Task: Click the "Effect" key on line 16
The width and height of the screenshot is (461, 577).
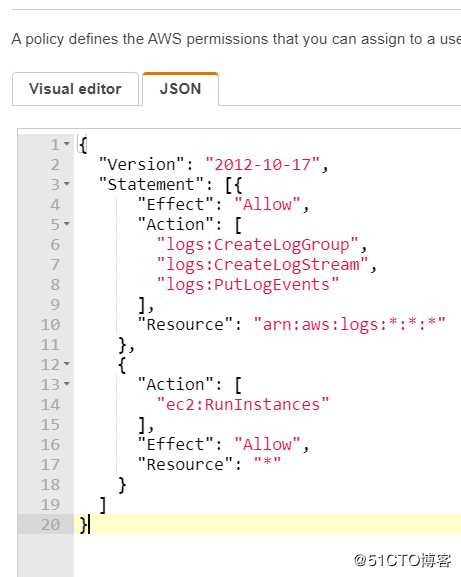Action: (175, 445)
